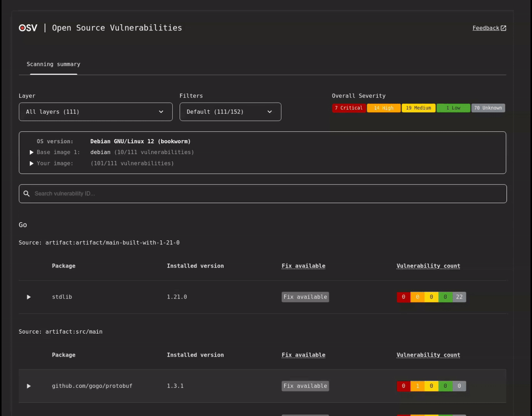Viewport: 532px width, 416px height.
Task: Open the Feedback link
Action: click(485, 28)
